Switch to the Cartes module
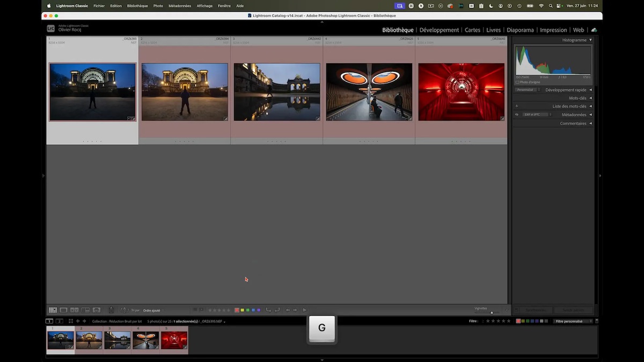Viewport: 644px width, 362px height. pos(472,30)
